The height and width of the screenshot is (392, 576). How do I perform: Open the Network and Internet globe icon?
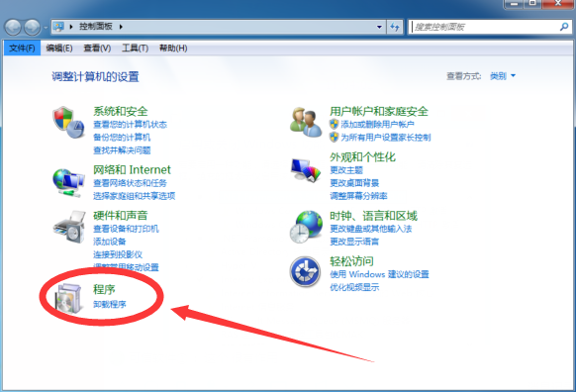pyautogui.click(x=68, y=182)
